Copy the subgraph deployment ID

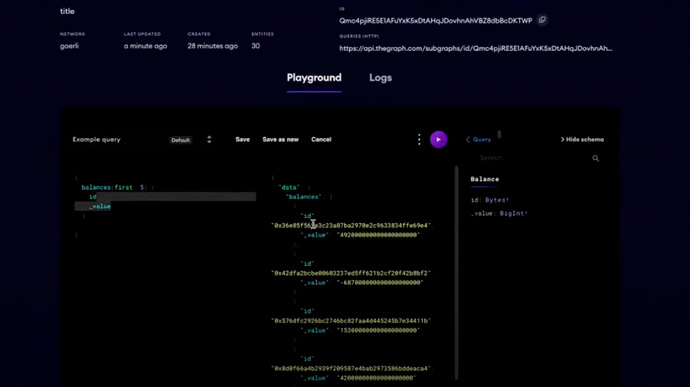coord(542,20)
